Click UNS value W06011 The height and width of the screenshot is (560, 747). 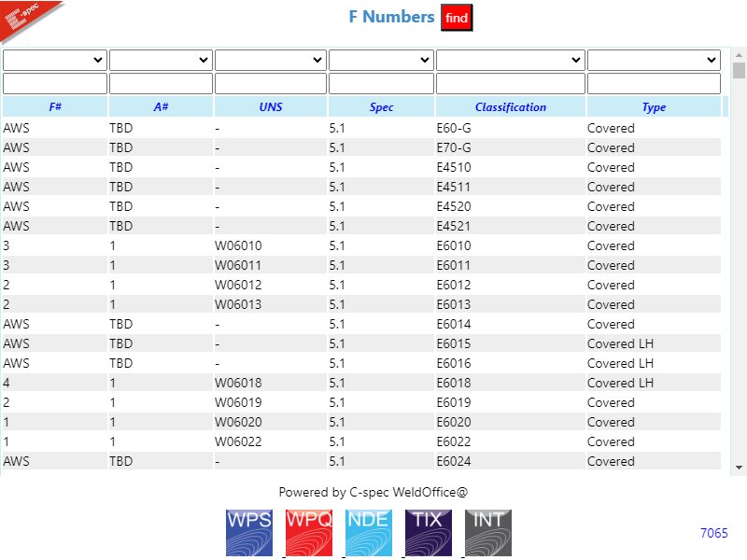(238, 265)
